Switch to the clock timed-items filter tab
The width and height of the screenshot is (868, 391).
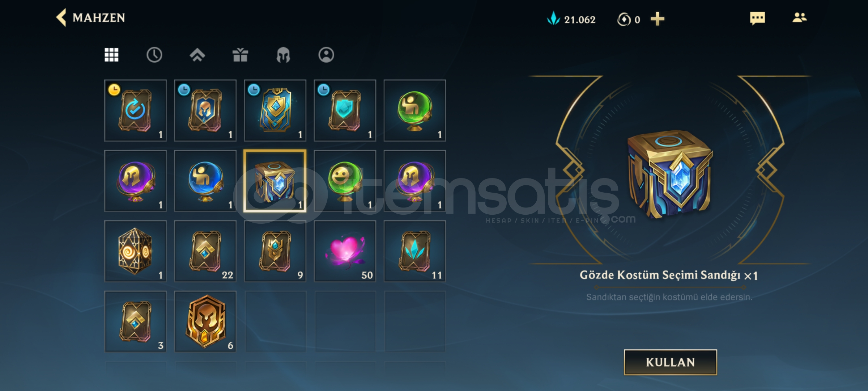tap(154, 55)
